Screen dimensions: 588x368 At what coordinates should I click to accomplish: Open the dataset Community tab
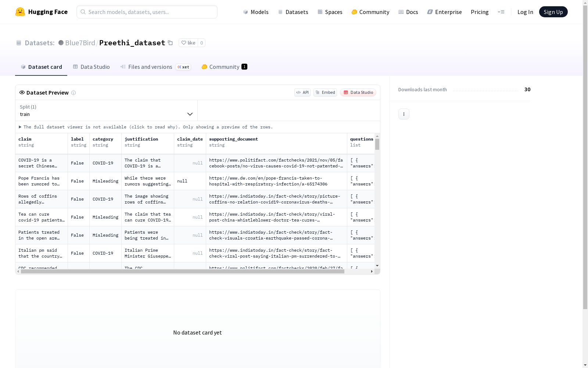[x=224, y=67]
